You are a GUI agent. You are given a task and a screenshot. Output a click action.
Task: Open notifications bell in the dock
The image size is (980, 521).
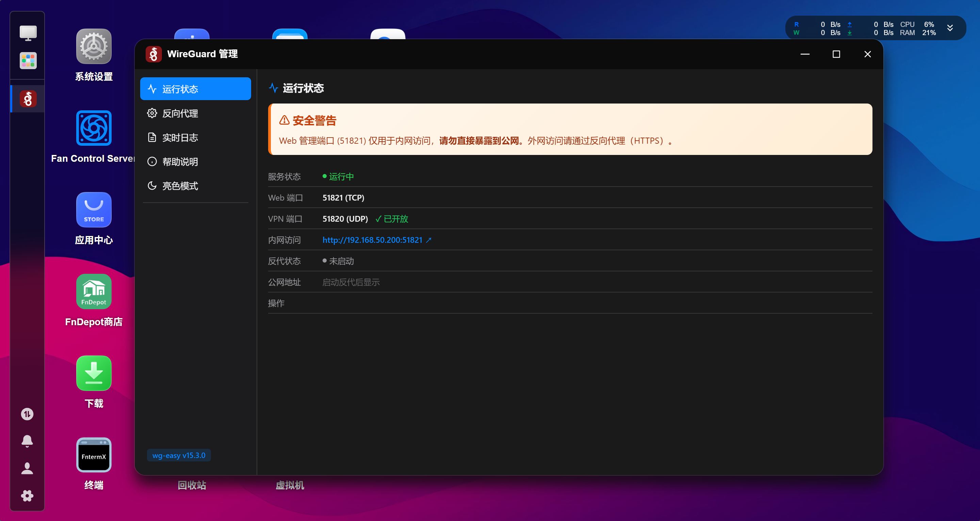point(27,441)
